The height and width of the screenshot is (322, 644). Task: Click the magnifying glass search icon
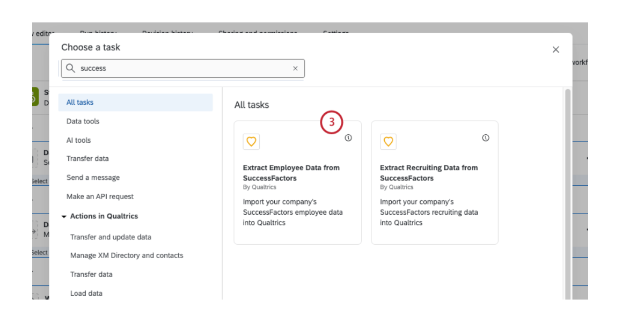click(x=70, y=68)
